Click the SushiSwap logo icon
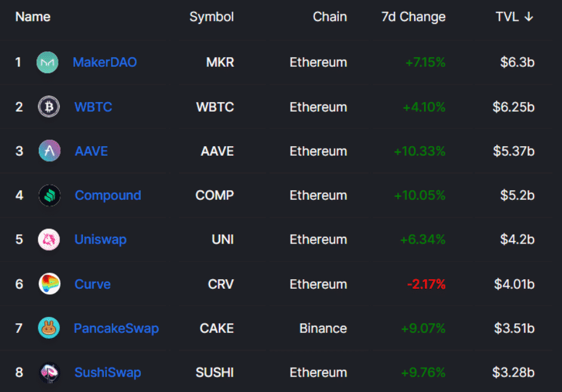This screenshot has width=562, height=392. pos(50,373)
